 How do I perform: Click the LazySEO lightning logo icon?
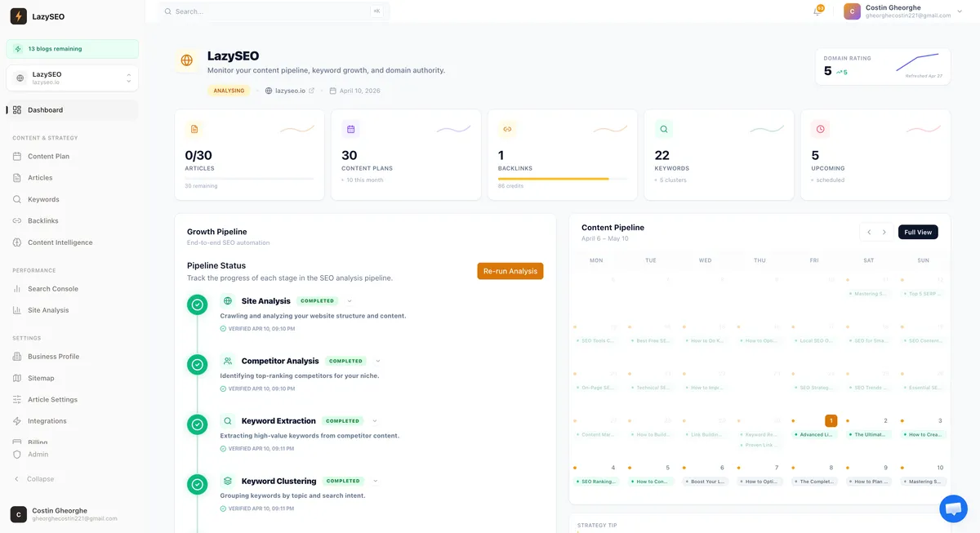click(x=18, y=16)
